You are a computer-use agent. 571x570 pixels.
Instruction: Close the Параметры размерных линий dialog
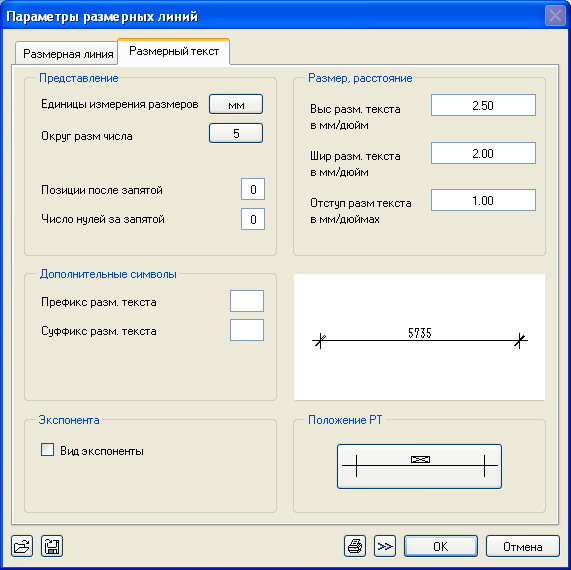point(555,16)
